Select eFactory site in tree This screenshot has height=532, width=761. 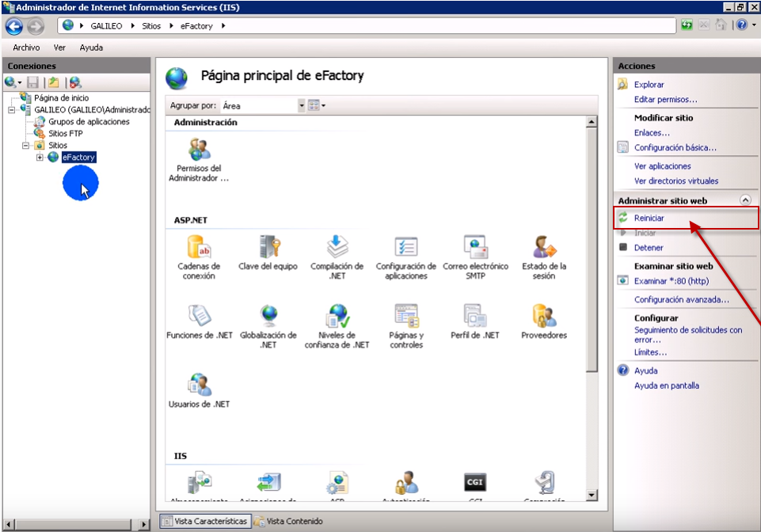click(x=78, y=158)
